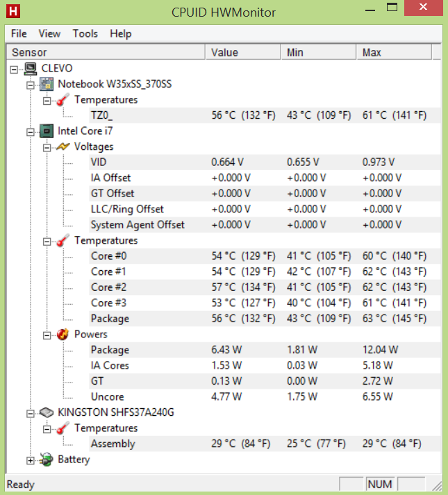Maximize the HWMonitor window
This screenshot has height=495, width=448.
[x=392, y=8]
